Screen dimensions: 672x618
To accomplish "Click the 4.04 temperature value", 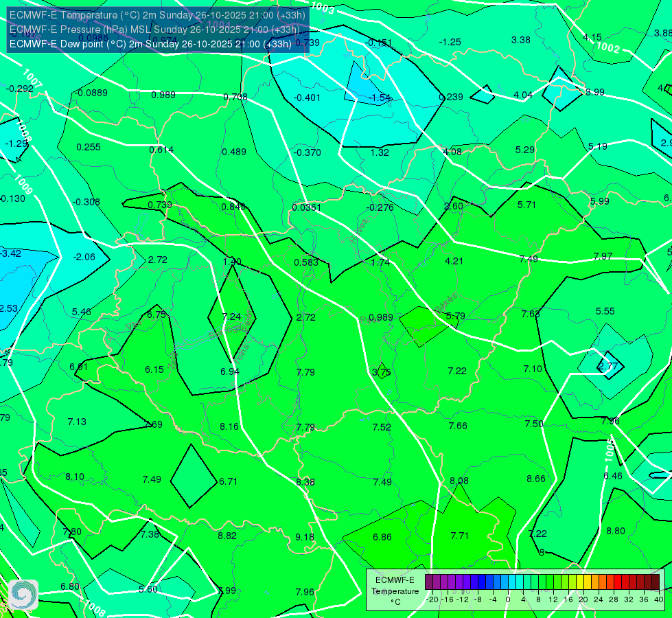I will point(523,95).
